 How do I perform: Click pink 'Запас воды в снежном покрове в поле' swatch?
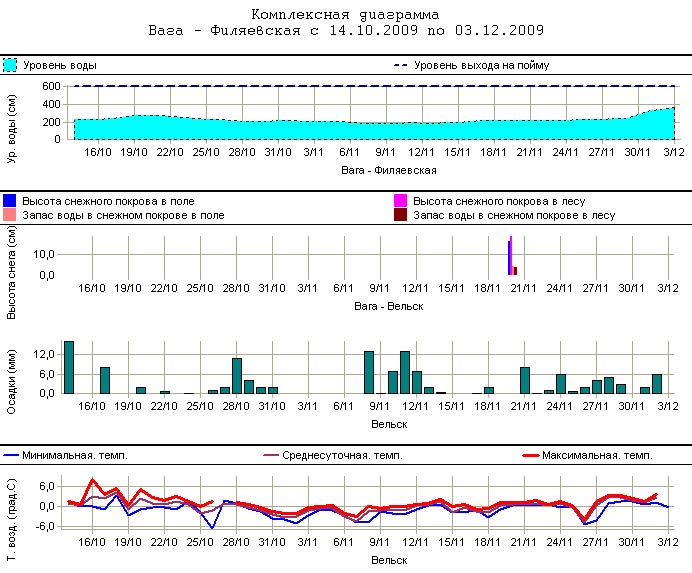click(x=9, y=214)
